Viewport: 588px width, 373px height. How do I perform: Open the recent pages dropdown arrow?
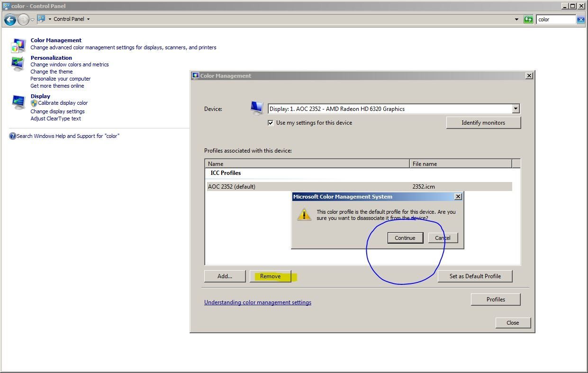point(32,20)
